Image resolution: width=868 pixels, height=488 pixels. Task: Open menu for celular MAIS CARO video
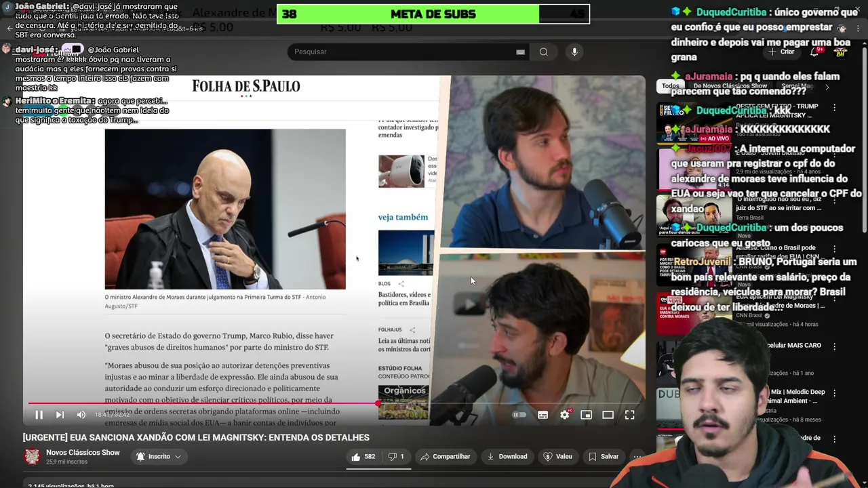tap(835, 346)
